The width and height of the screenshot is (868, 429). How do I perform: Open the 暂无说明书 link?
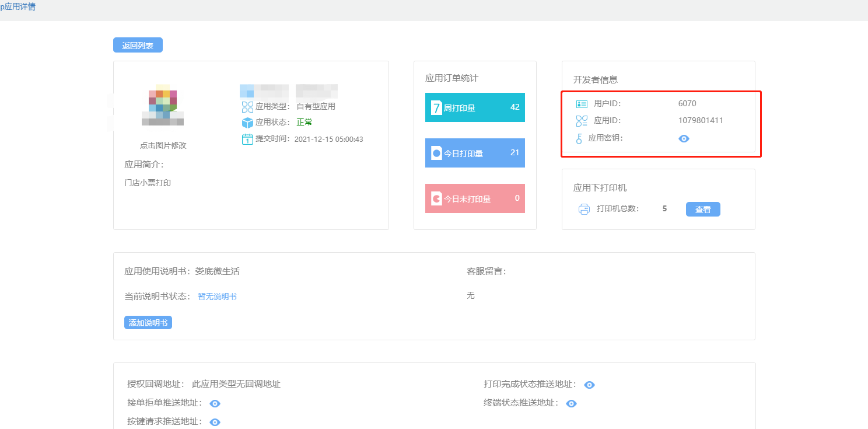click(x=216, y=296)
